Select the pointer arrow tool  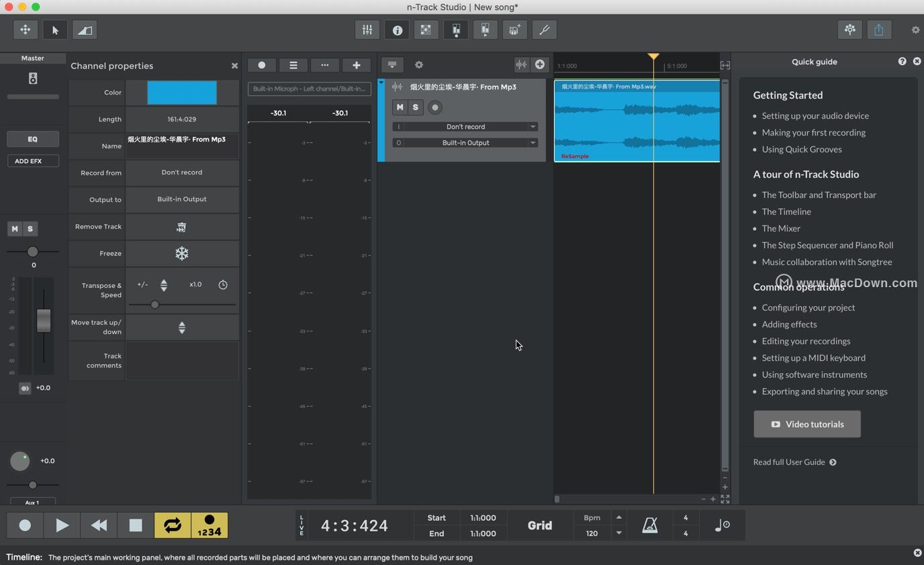click(x=55, y=30)
